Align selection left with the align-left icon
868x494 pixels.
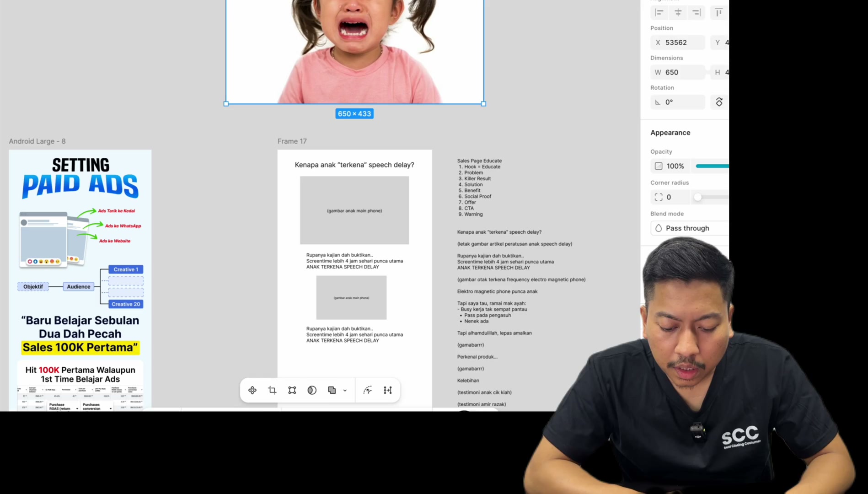pyautogui.click(x=659, y=12)
